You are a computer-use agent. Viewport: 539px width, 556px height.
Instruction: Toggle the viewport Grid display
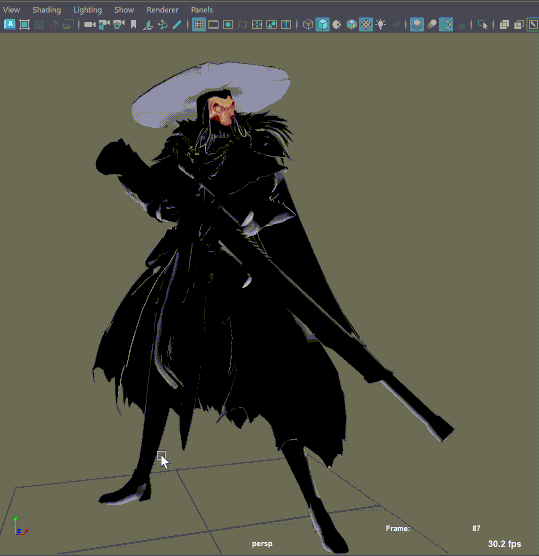point(199,24)
